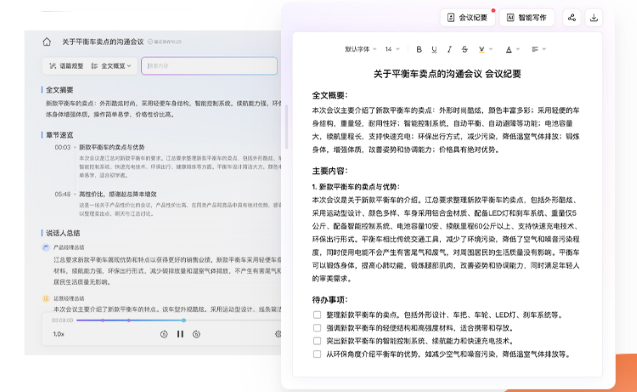Viewport: 637px width, 392px height.
Task: Rewind audio with the back-skip icon
Action: point(164,334)
